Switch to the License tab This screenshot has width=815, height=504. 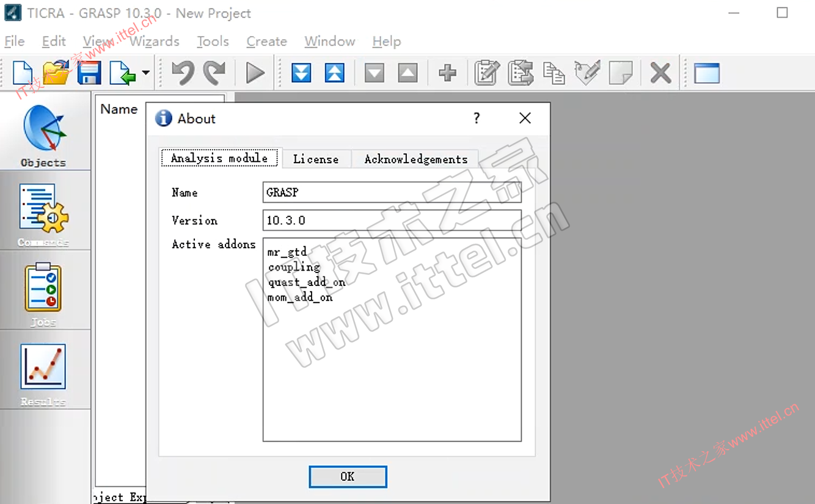(315, 159)
